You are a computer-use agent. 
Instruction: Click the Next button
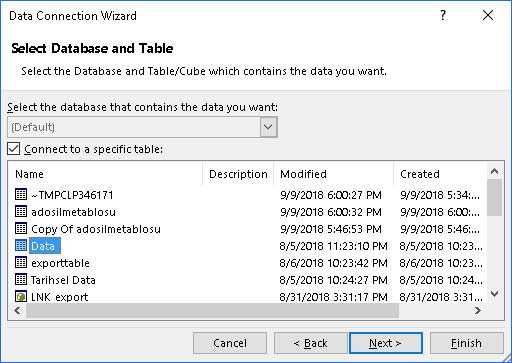[x=386, y=343]
